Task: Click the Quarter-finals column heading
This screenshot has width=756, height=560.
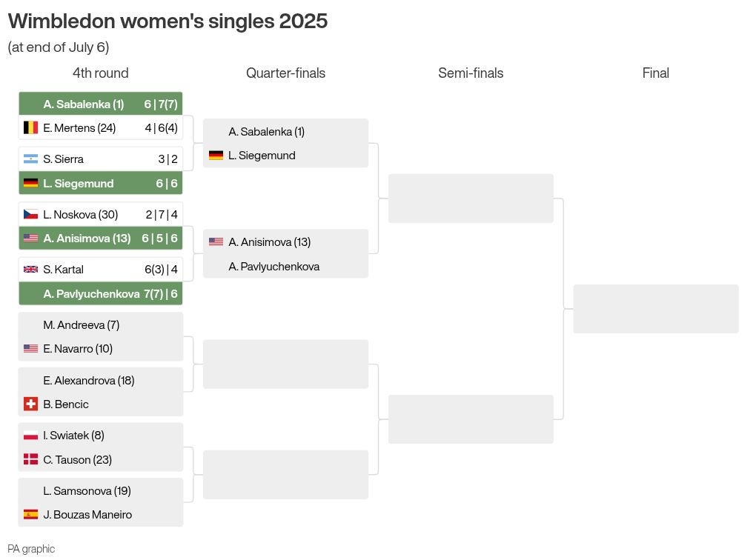Action: click(x=285, y=73)
